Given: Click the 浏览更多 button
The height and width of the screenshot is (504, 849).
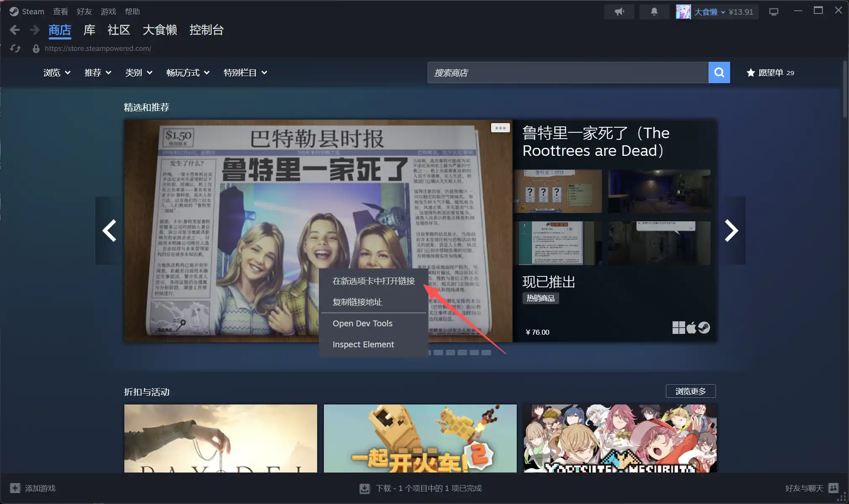Looking at the screenshot, I should [x=690, y=391].
